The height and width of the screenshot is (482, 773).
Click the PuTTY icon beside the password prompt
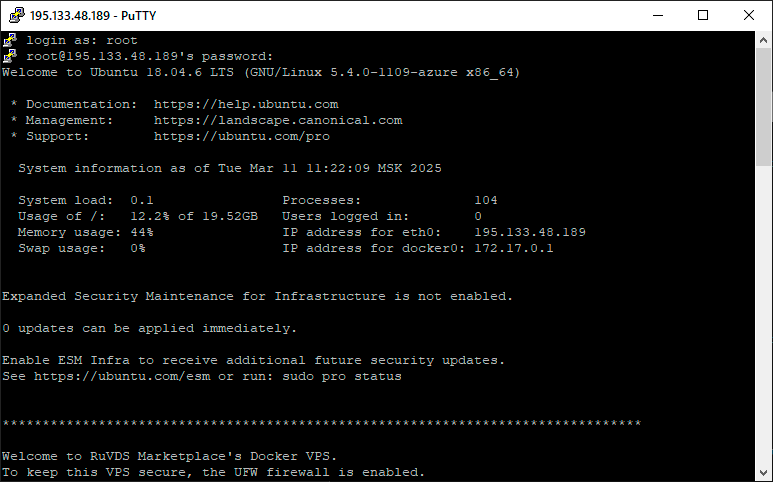[x=10, y=56]
